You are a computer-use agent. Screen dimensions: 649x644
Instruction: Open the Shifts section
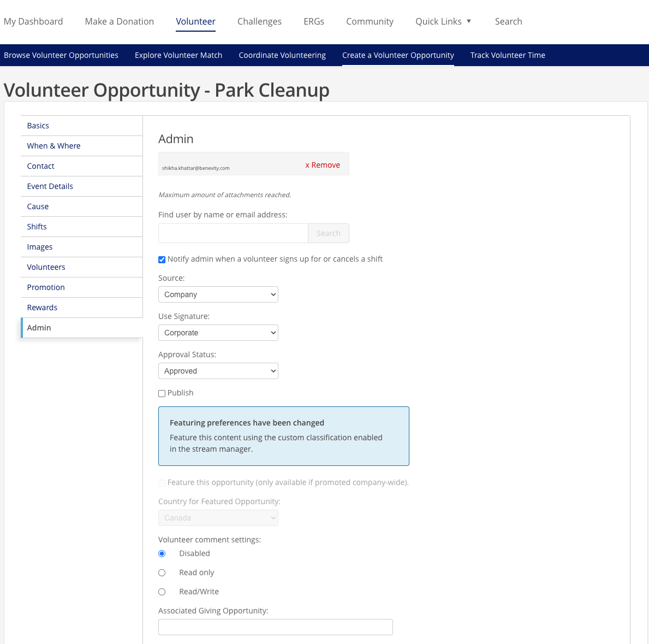[81, 227]
